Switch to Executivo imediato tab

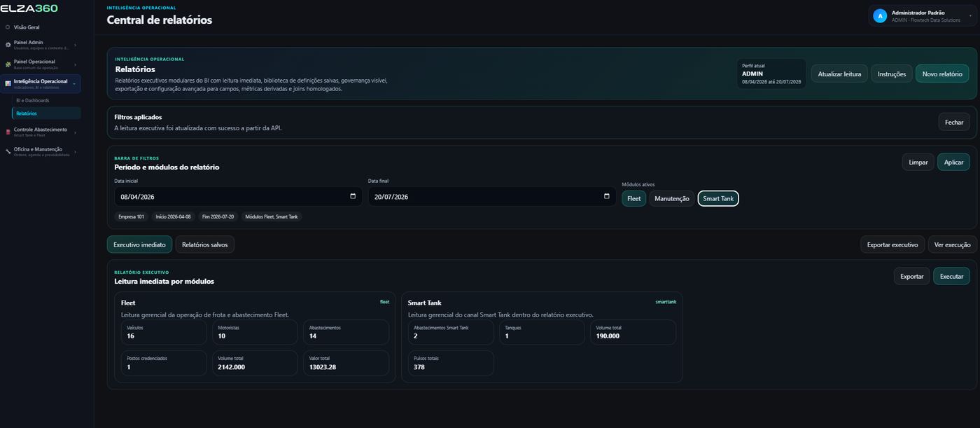(x=139, y=244)
